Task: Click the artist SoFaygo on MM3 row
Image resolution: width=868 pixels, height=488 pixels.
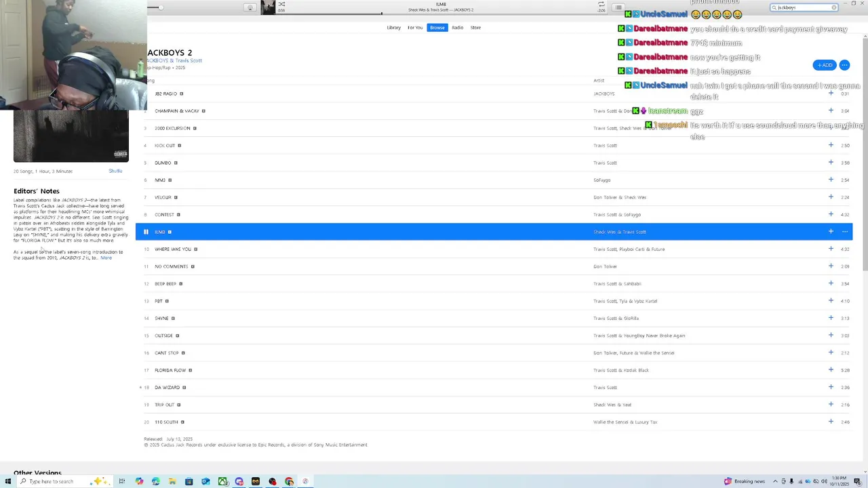Action: [602, 180]
